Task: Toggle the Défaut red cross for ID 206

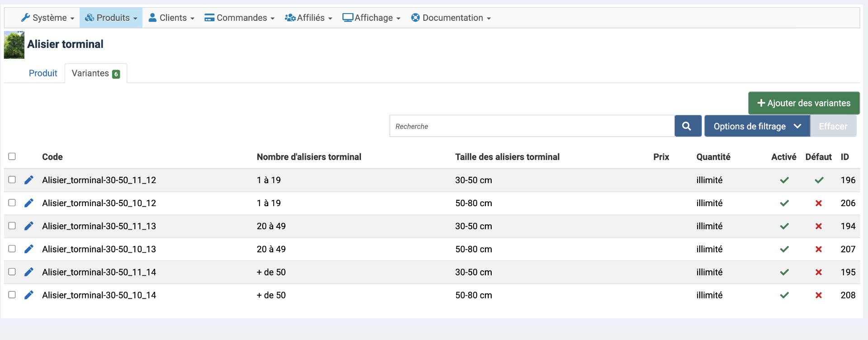Action: tap(818, 203)
